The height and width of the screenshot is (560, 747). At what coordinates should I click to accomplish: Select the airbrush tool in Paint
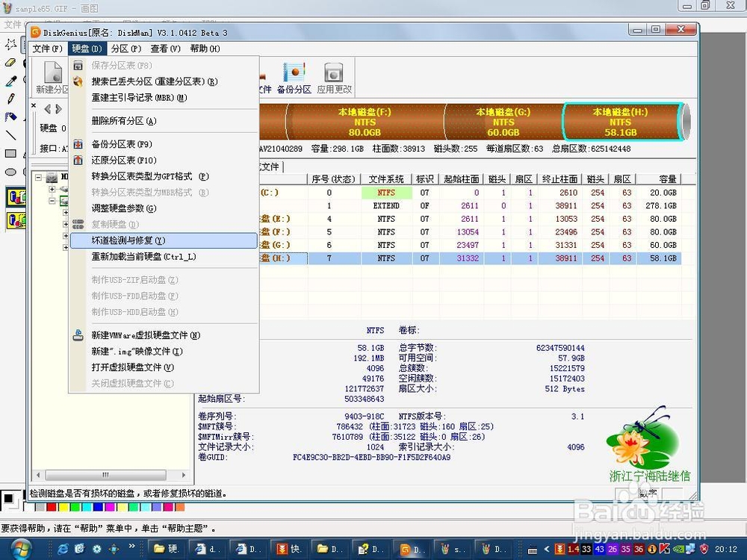(10, 116)
